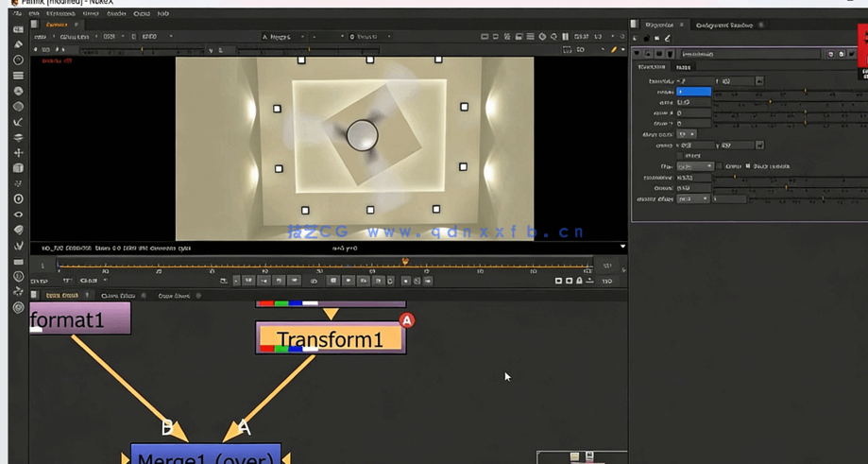Toggle the black outside checkbox
The height and width of the screenshot is (464, 868).
[x=749, y=166]
